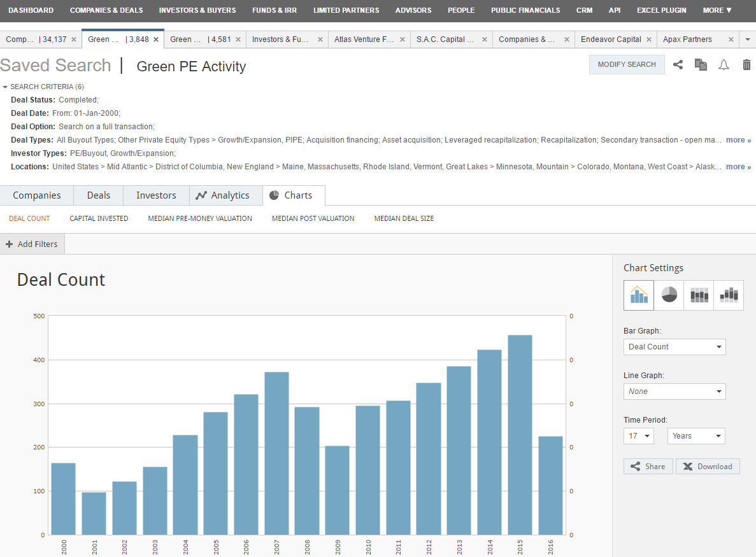Open Companies & Deals navigation item
756x557 pixels.
[x=106, y=10]
